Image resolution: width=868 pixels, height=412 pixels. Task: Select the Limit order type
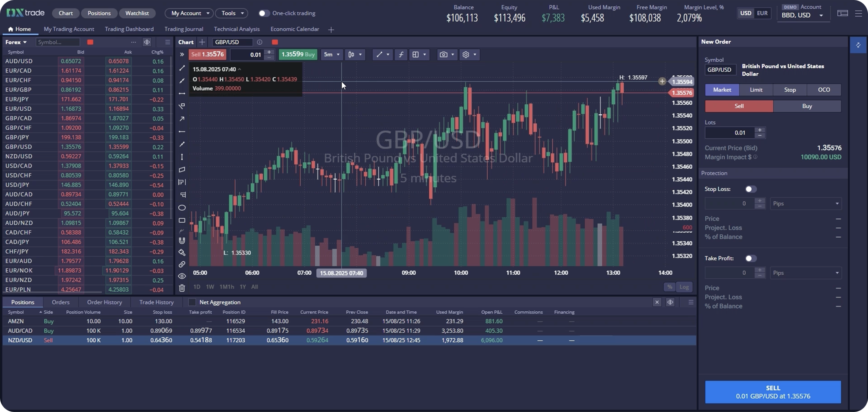coord(756,90)
